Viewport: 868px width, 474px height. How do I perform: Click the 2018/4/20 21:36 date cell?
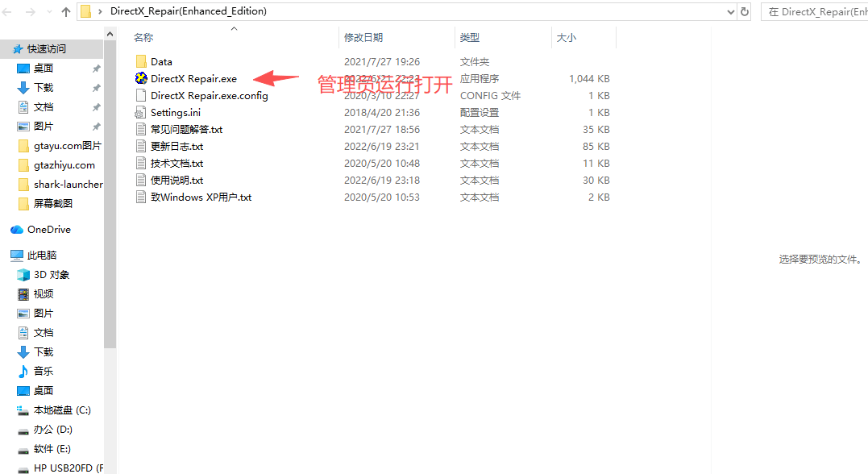coord(382,112)
